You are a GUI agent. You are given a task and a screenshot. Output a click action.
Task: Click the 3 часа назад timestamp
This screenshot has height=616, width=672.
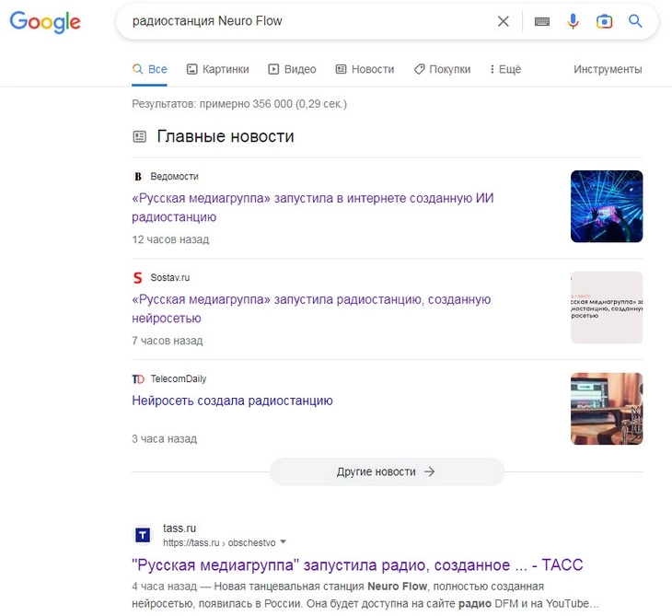(x=165, y=439)
